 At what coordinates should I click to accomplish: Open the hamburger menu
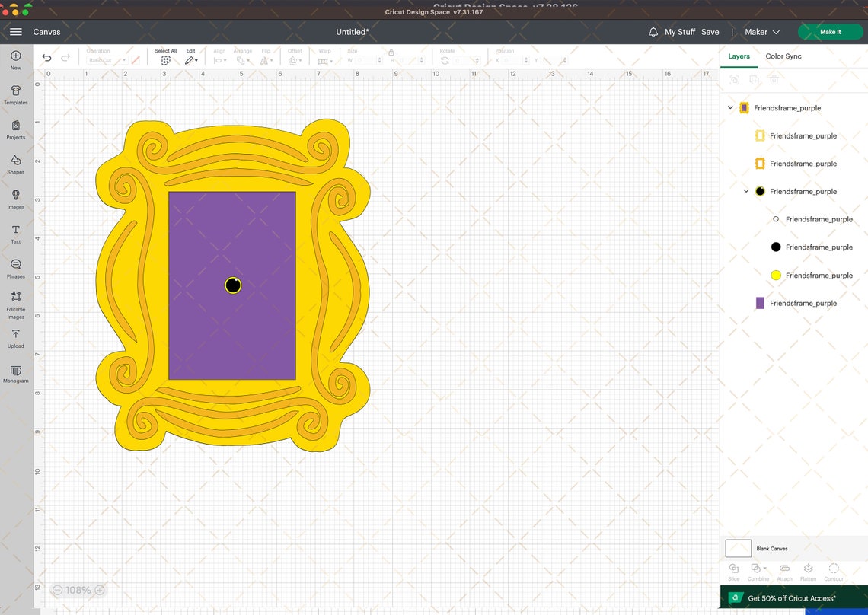tap(15, 32)
